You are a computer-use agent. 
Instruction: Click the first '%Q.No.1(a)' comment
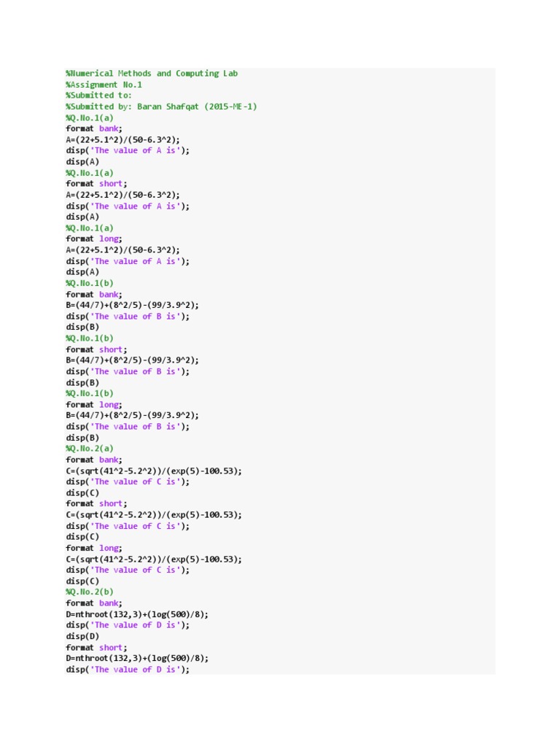click(90, 117)
